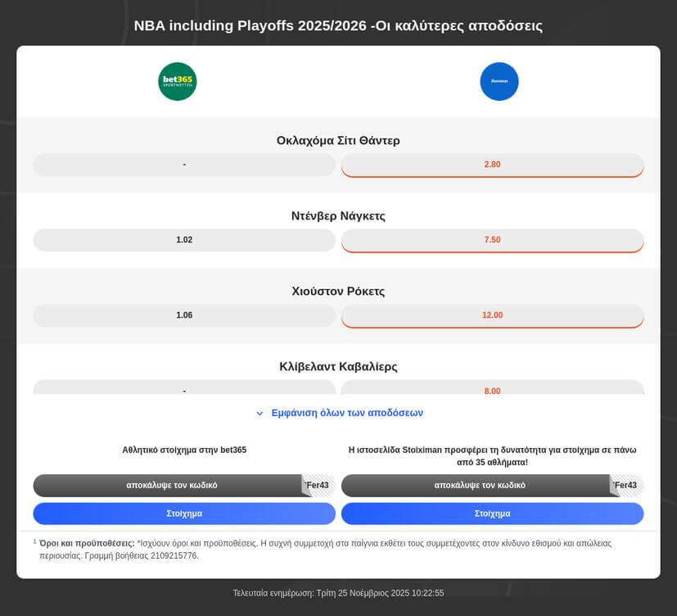Click the chevron beside Εμφάνιση όλων των αποδόσεων

(x=260, y=414)
